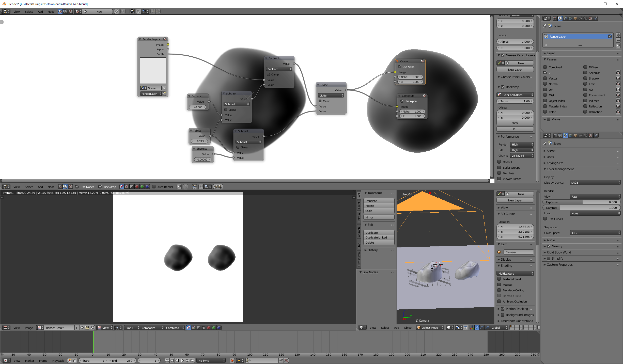Open Render tab in properties editor showing Passes
Image resolution: width=623 pixels, height=364 pixels.
tap(555, 18)
